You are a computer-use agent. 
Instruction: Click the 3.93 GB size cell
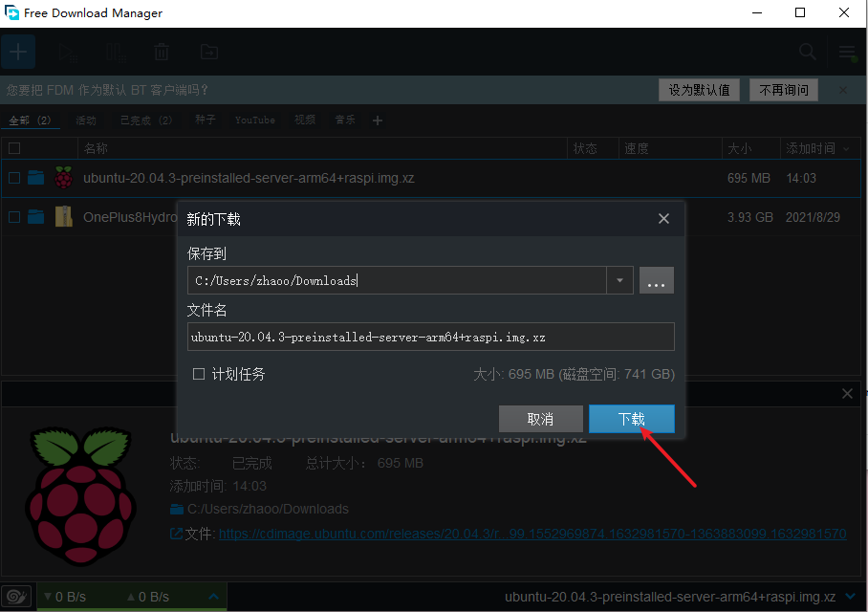click(x=750, y=217)
